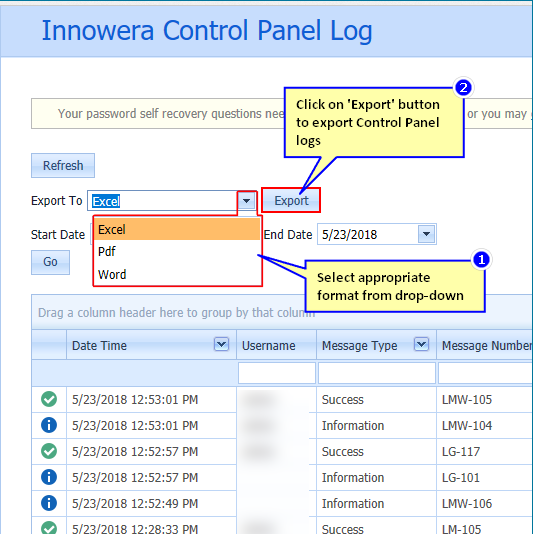
Task: Click the LMW-104 message number cell
Action: (485, 426)
